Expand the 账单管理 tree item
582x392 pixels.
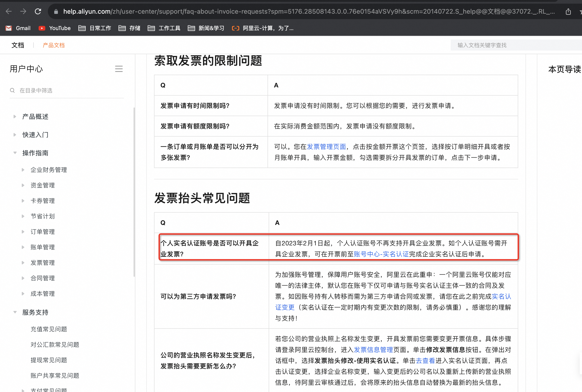click(23, 247)
